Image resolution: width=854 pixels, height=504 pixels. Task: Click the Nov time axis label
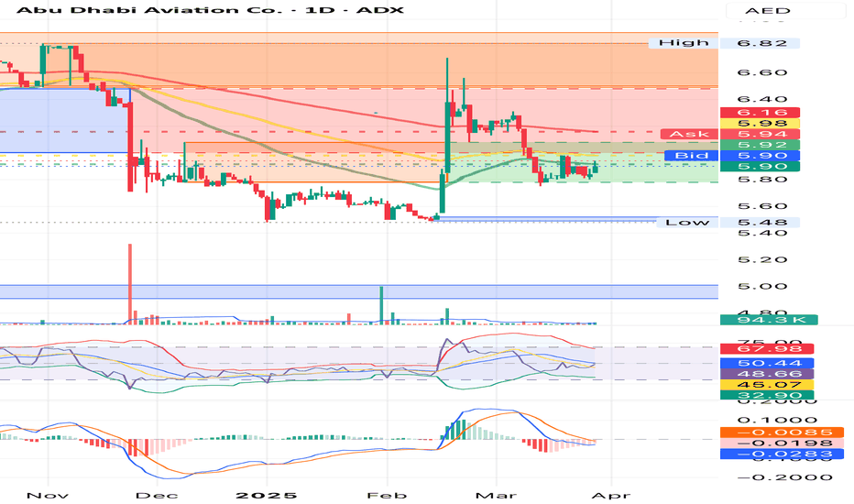[48, 495]
